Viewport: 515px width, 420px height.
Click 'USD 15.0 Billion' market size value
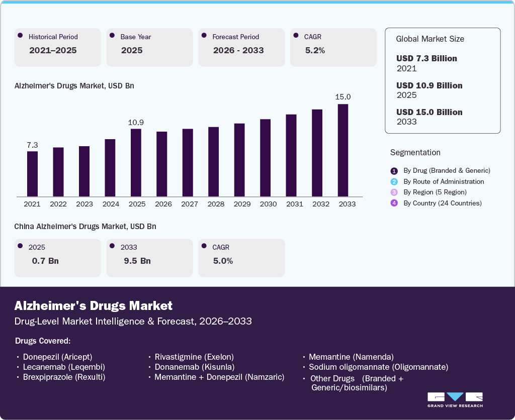[x=430, y=112]
